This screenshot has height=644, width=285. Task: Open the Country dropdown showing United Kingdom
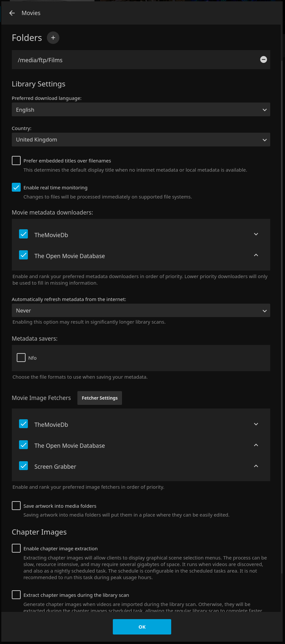coord(141,140)
